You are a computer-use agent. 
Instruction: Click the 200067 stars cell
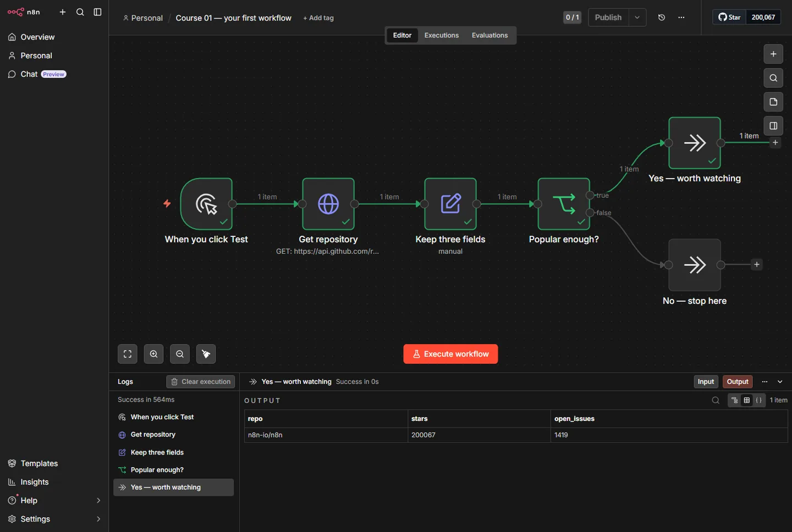tap(480, 435)
